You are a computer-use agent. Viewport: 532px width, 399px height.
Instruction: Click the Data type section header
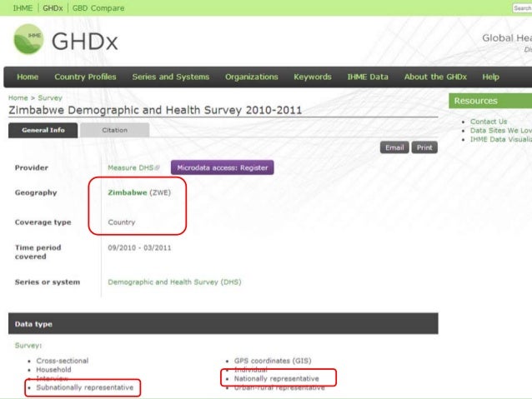tap(223, 324)
